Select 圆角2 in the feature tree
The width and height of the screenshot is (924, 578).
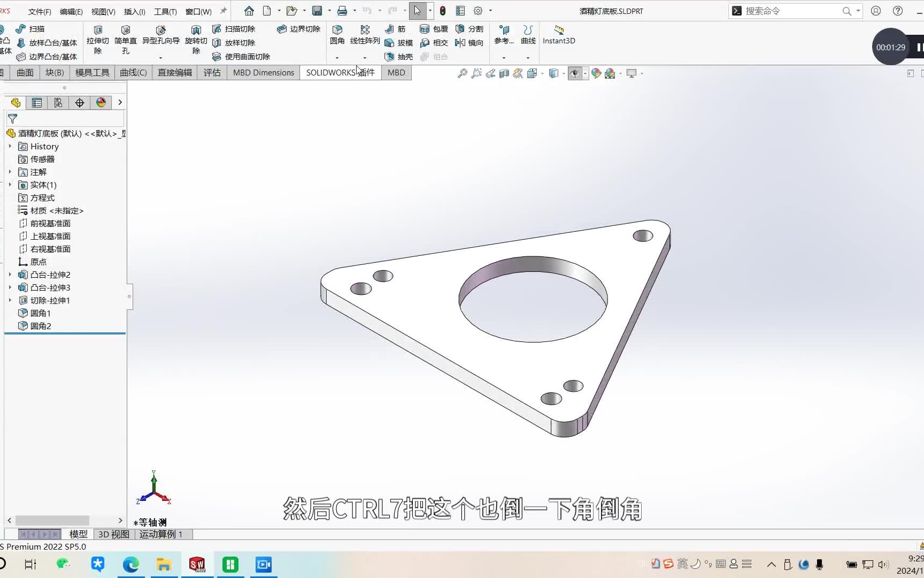pyautogui.click(x=42, y=325)
